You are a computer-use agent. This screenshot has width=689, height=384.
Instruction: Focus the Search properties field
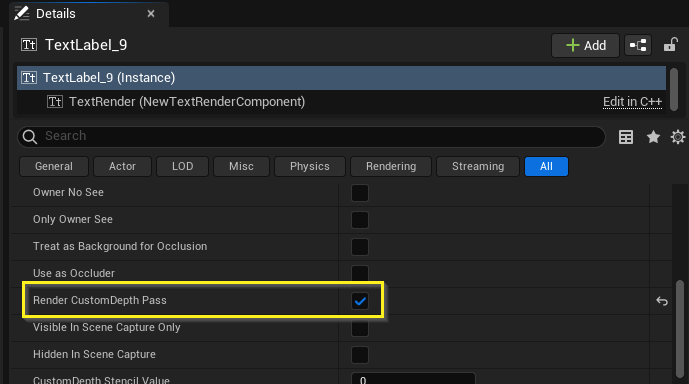[x=311, y=137]
